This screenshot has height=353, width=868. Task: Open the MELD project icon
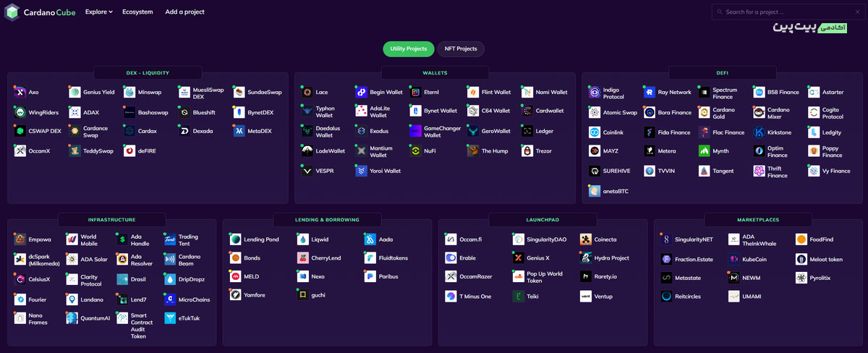(x=235, y=276)
